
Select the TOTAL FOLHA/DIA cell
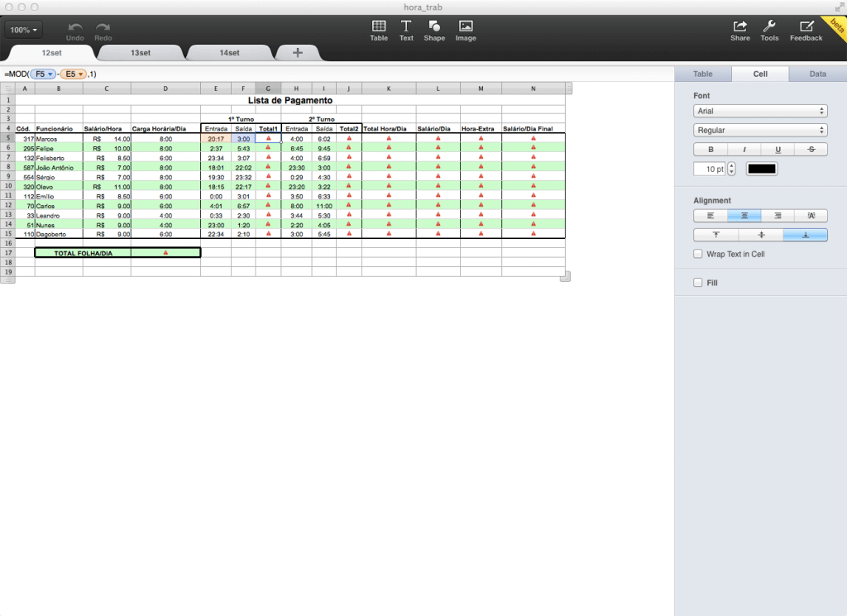point(82,252)
